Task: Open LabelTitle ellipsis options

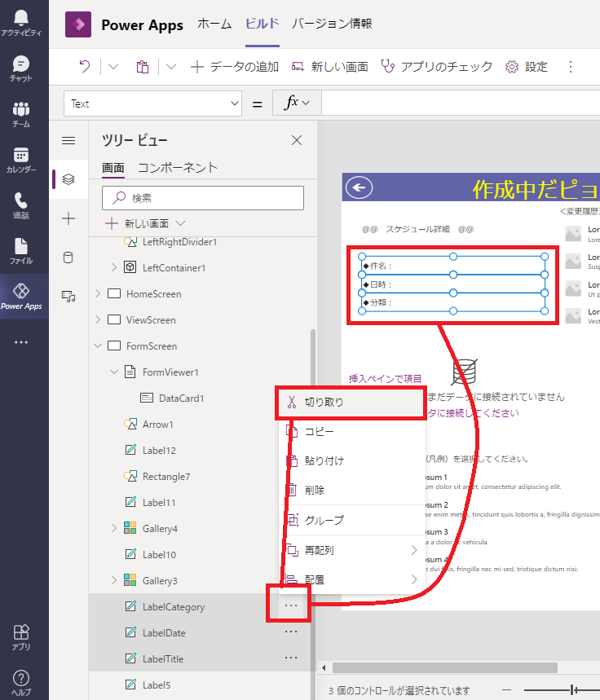Action: 291,658
